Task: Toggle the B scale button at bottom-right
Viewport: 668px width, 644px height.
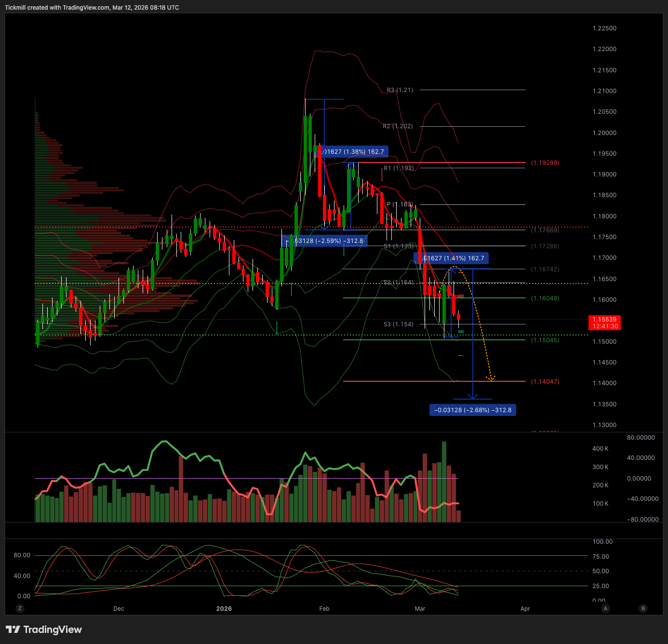Action: 642,608
